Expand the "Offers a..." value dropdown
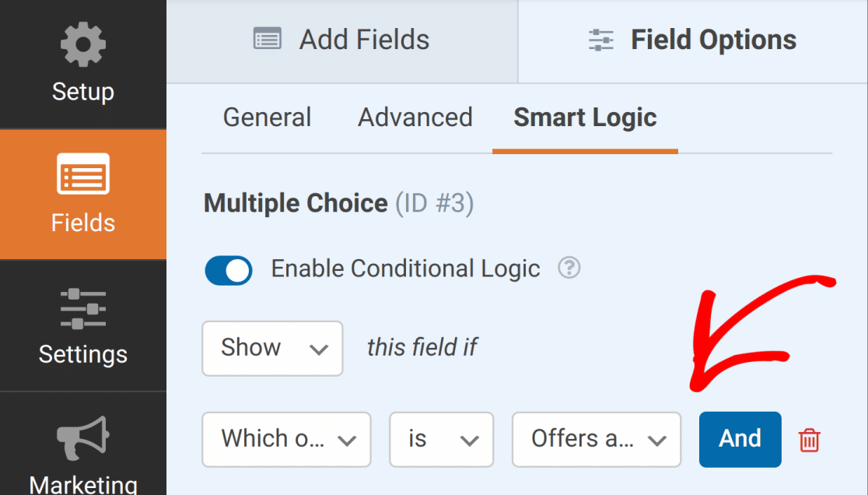The height and width of the screenshot is (495, 868). (597, 439)
